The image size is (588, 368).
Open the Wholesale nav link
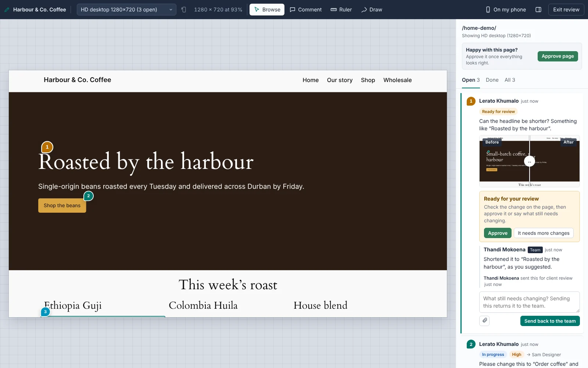pyautogui.click(x=398, y=80)
